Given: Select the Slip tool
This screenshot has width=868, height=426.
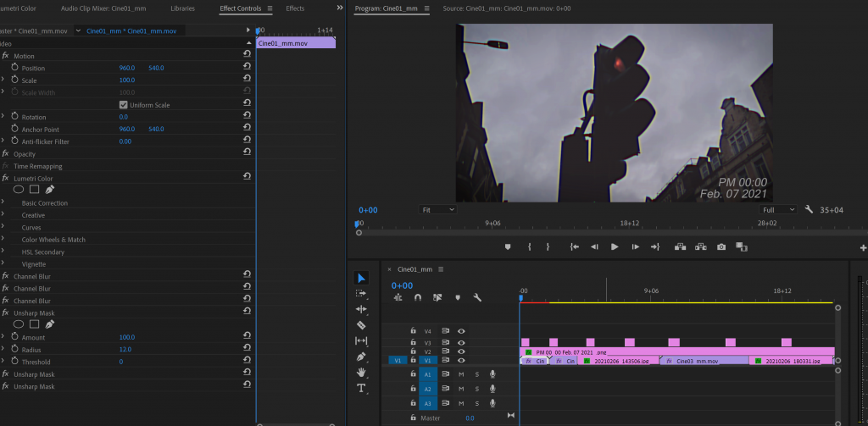Looking at the screenshot, I should tap(361, 340).
